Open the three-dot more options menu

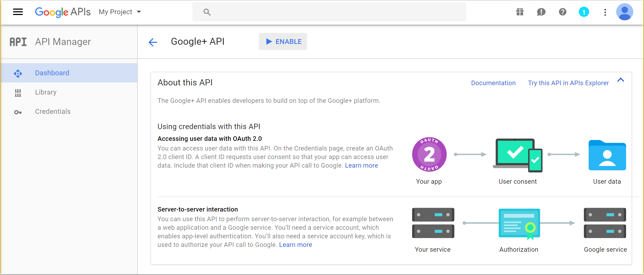pyautogui.click(x=605, y=12)
